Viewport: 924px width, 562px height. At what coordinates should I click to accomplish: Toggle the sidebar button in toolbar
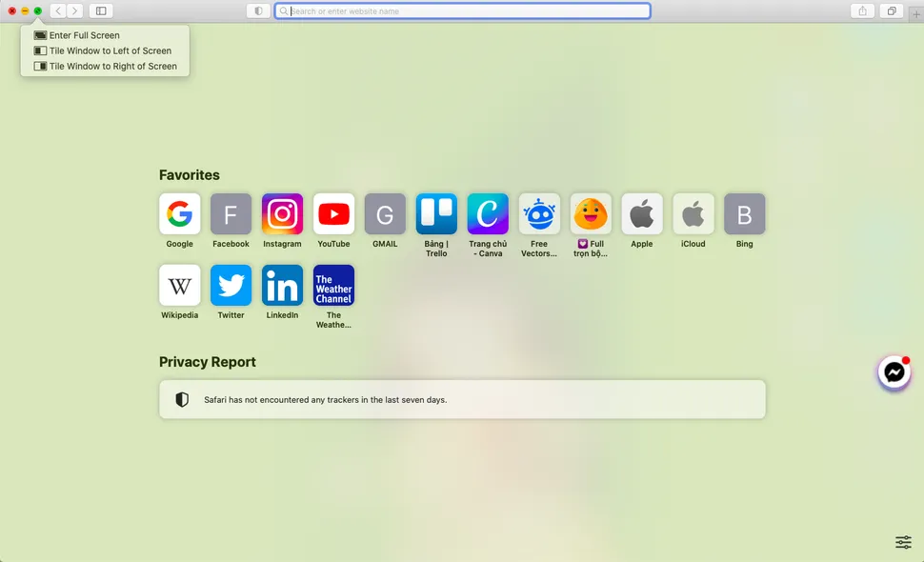click(101, 11)
